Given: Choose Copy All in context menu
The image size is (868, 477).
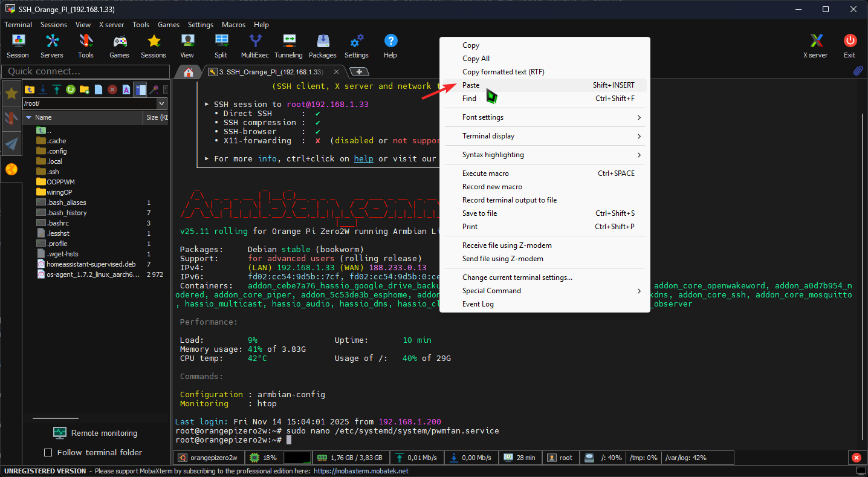Looking at the screenshot, I should (x=545, y=59).
